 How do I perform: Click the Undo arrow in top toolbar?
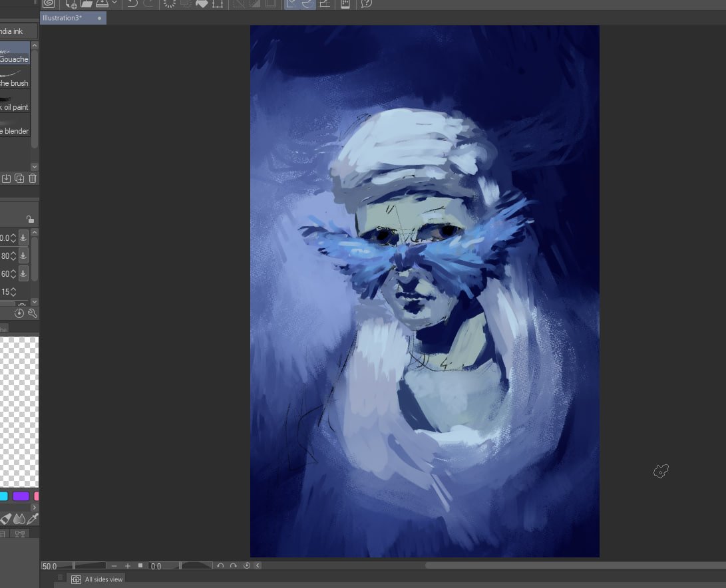(x=132, y=3)
